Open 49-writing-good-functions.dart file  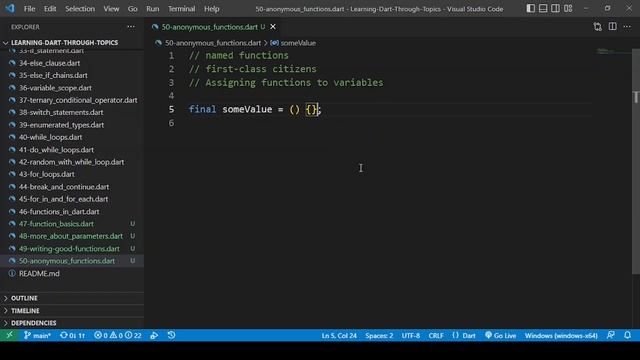(72, 249)
